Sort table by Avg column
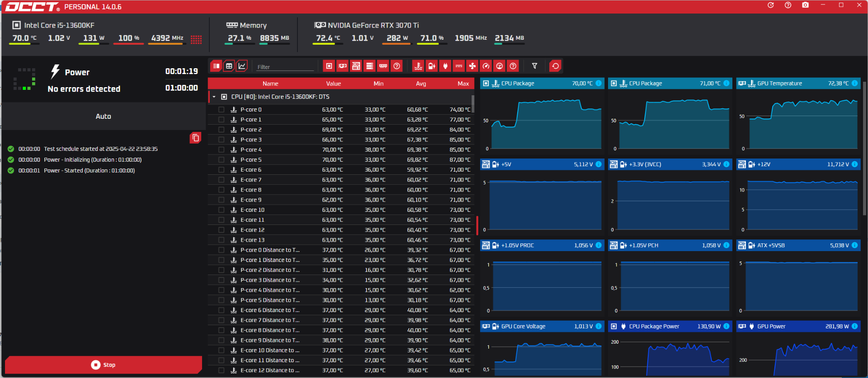 click(421, 84)
